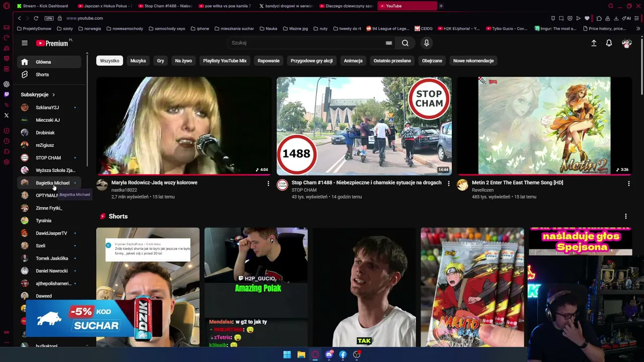Open the YouTube notifications bell

pyautogui.click(x=609, y=43)
